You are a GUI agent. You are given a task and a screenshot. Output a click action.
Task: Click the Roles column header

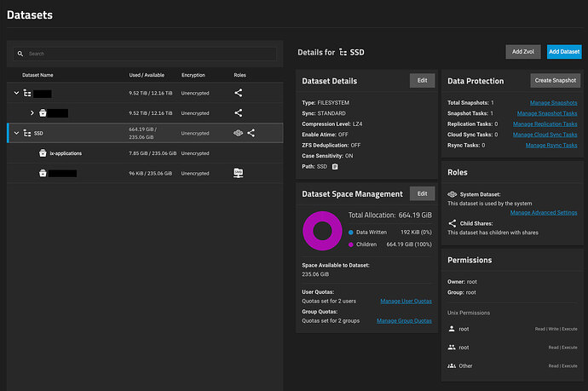coord(240,75)
